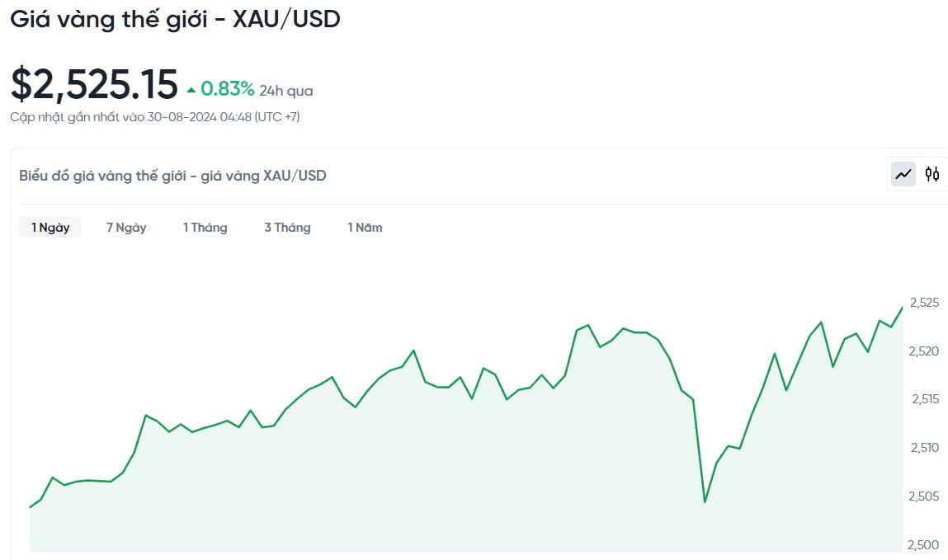Viewport: 948px width, 560px height.
Task: Switch to the 1 Tháng range
Action: 205,228
